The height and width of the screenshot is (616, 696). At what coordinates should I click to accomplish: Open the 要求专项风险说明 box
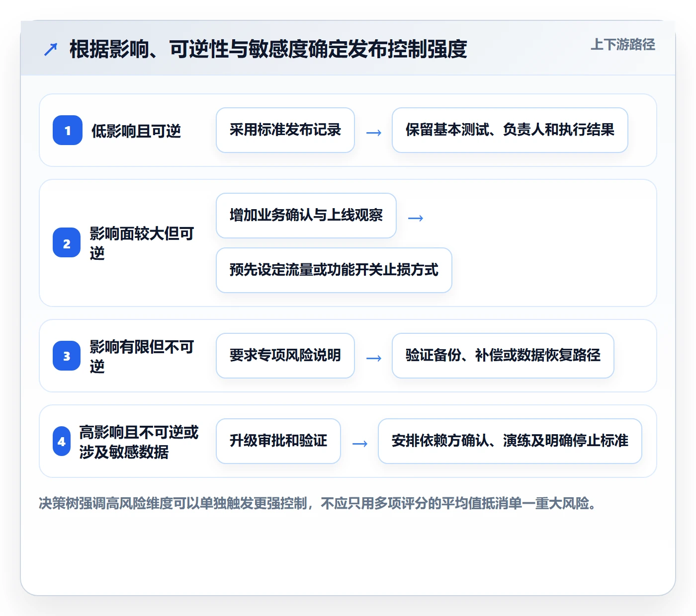285,356
